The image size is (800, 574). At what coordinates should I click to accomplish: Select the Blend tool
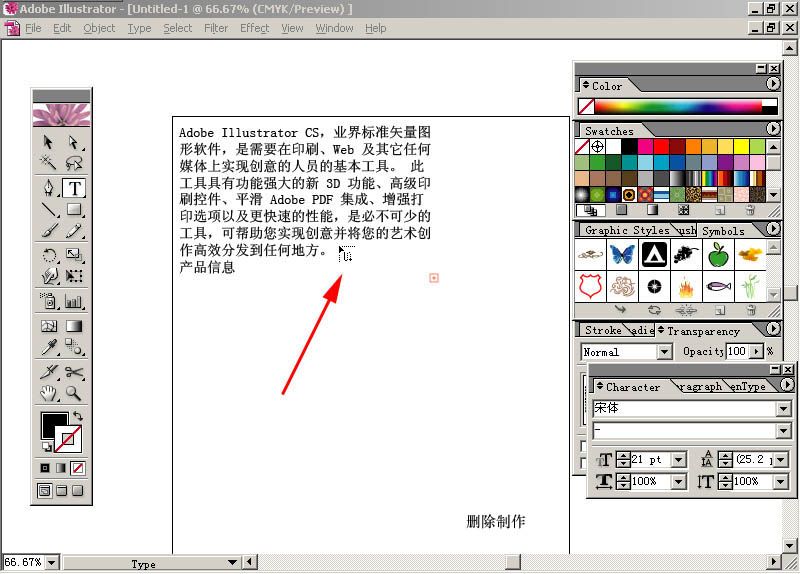point(74,347)
